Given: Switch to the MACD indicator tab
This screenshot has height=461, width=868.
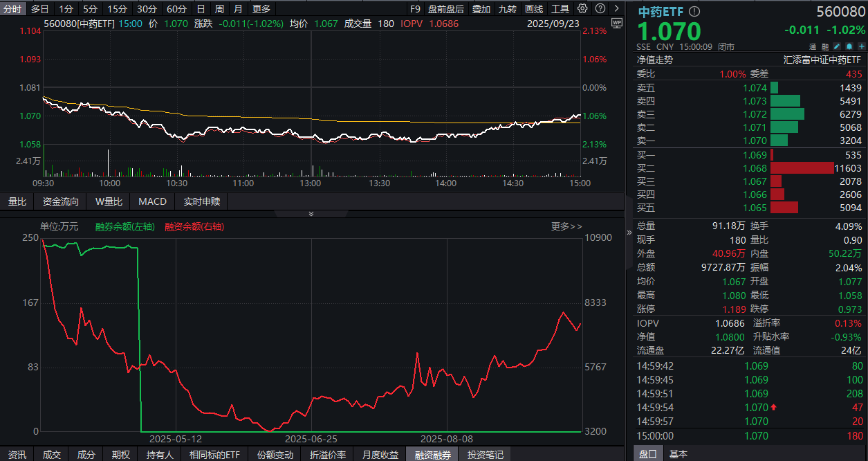Looking at the screenshot, I should [152, 201].
